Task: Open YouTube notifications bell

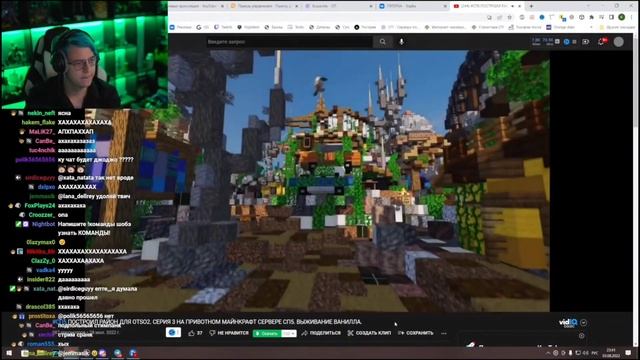Action: pos(602,41)
